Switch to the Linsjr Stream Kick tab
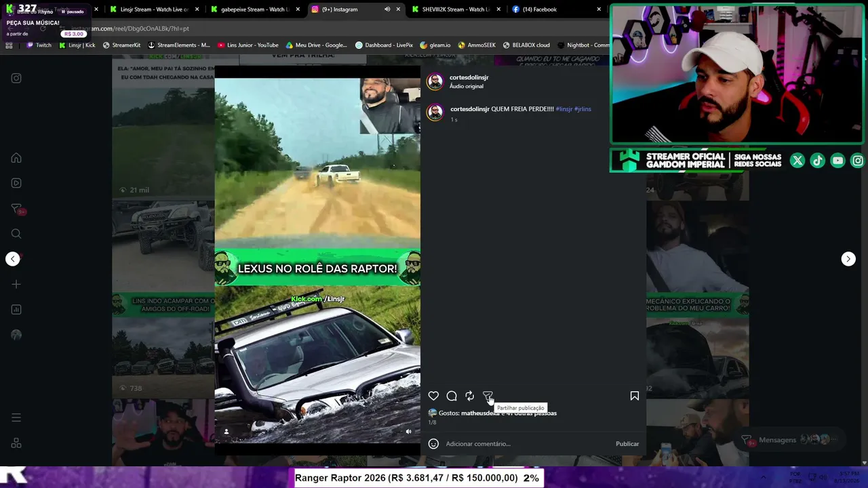The height and width of the screenshot is (488, 868). pyautogui.click(x=155, y=9)
